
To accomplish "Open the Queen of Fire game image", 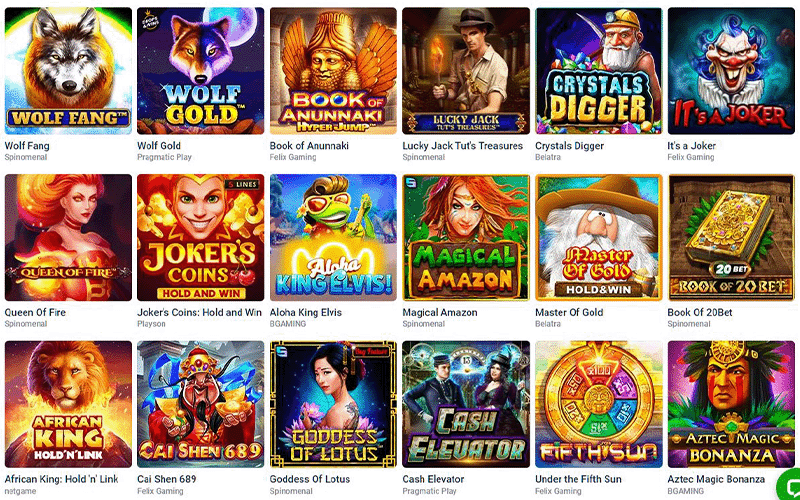I will (68, 238).
